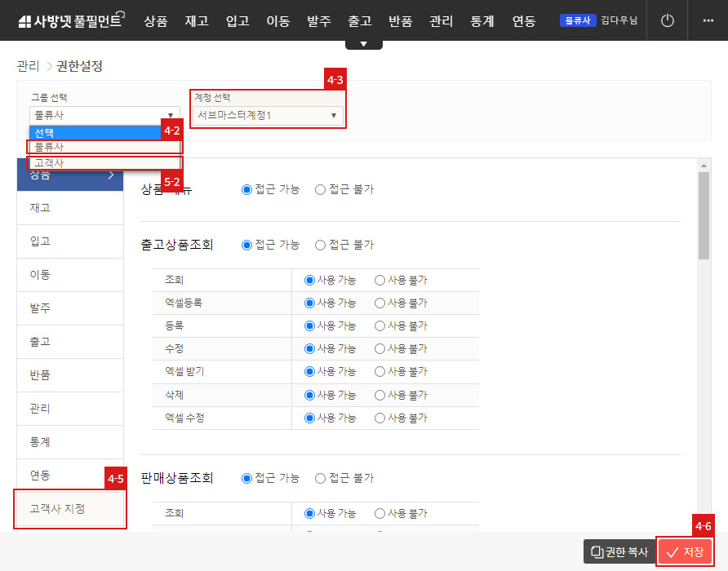Choose 접근 가능 for 판매상품조회
The height and width of the screenshot is (571, 728).
tap(246, 478)
